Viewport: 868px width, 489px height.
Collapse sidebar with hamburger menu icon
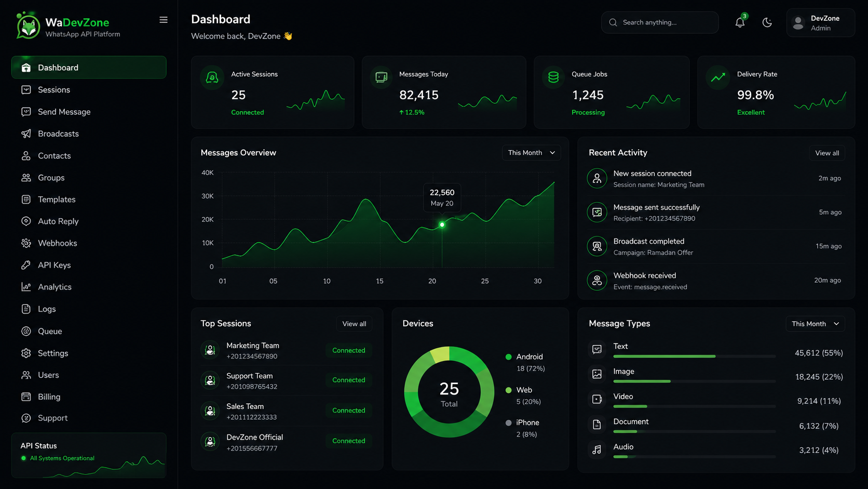[x=164, y=20]
